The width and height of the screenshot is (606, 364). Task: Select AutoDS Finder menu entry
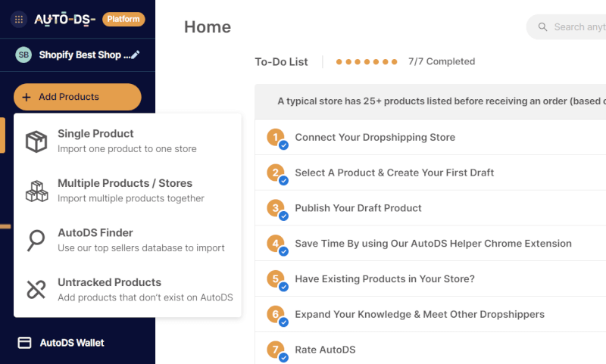[127, 240]
